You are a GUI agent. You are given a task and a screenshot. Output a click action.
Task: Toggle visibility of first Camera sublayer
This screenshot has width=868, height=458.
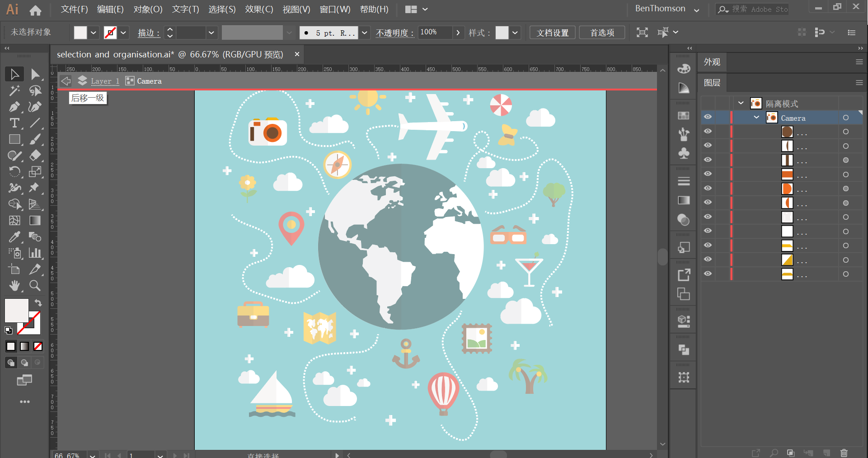pyautogui.click(x=708, y=132)
